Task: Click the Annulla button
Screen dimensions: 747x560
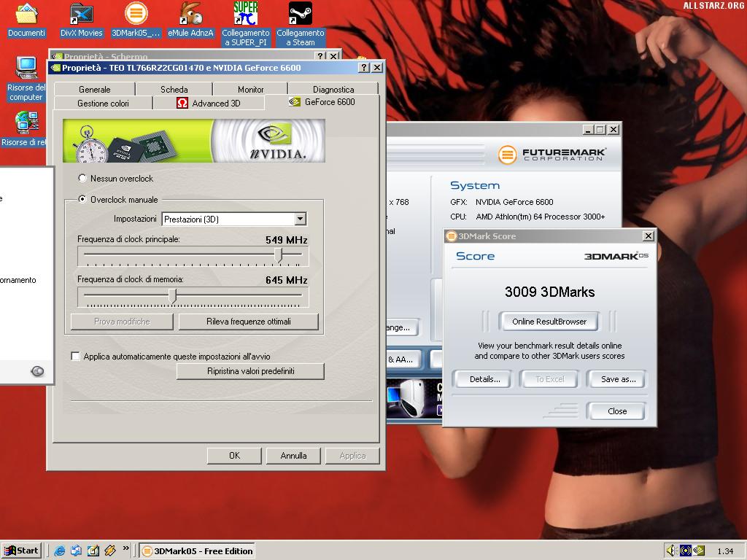Action: [x=293, y=456]
